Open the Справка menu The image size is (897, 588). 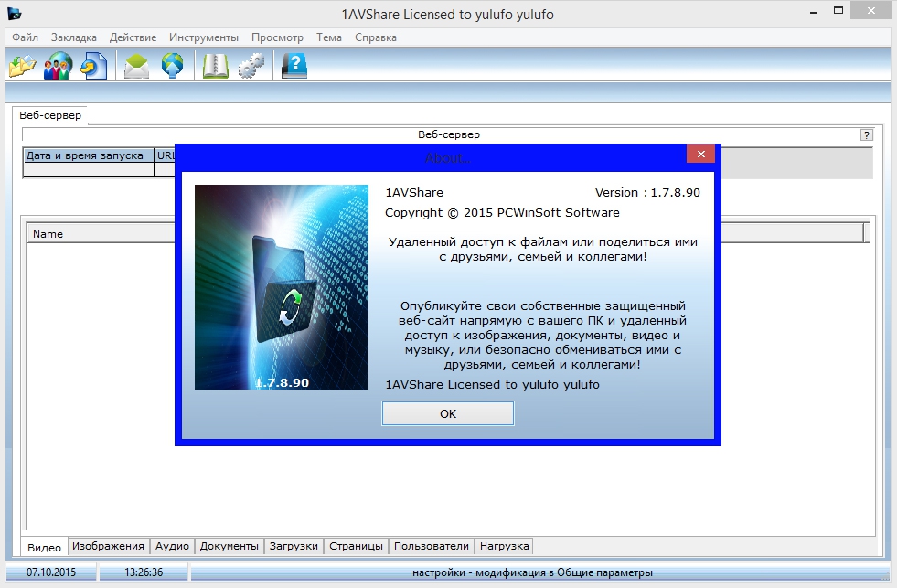(375, 37)
